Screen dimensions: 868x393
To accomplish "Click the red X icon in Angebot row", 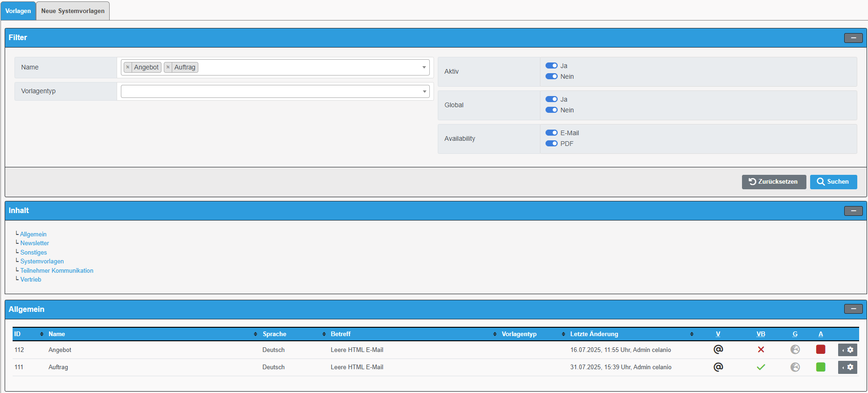I will click(761, 350).
